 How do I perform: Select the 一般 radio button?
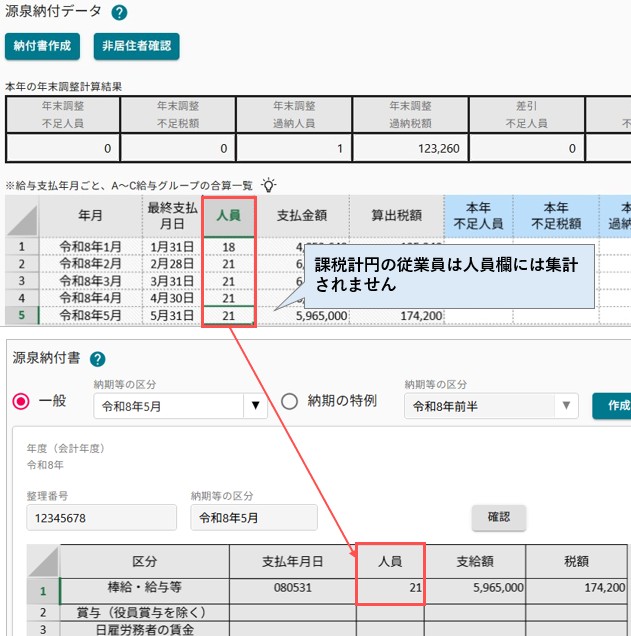pos(21,402)
